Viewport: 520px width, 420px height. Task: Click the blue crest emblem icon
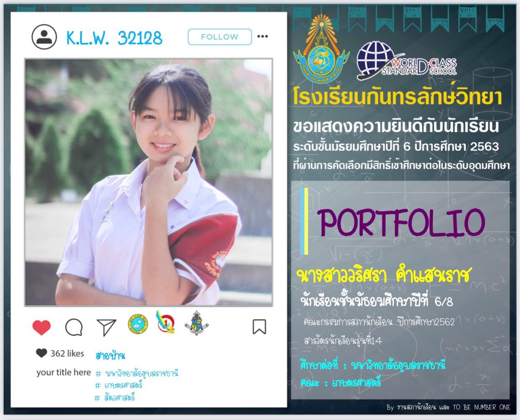coord(196,323)
